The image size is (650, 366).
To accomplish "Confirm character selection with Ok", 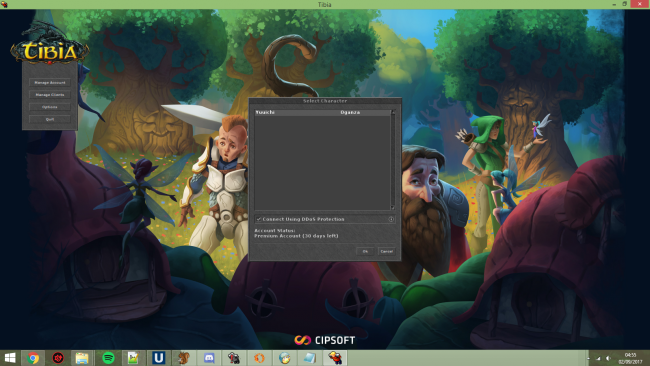I will coord(365,251).
